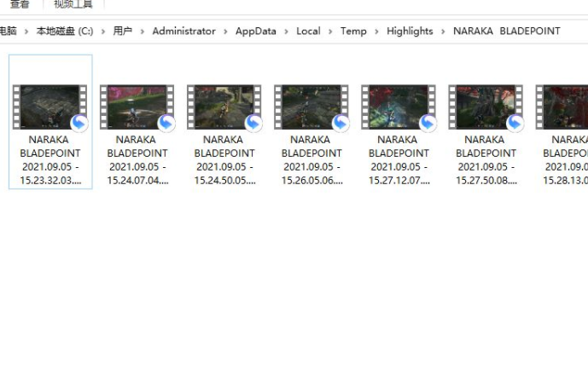
Task: Select video thumbnail for 15.23.32.03 clip
Action: coord(49,107)
